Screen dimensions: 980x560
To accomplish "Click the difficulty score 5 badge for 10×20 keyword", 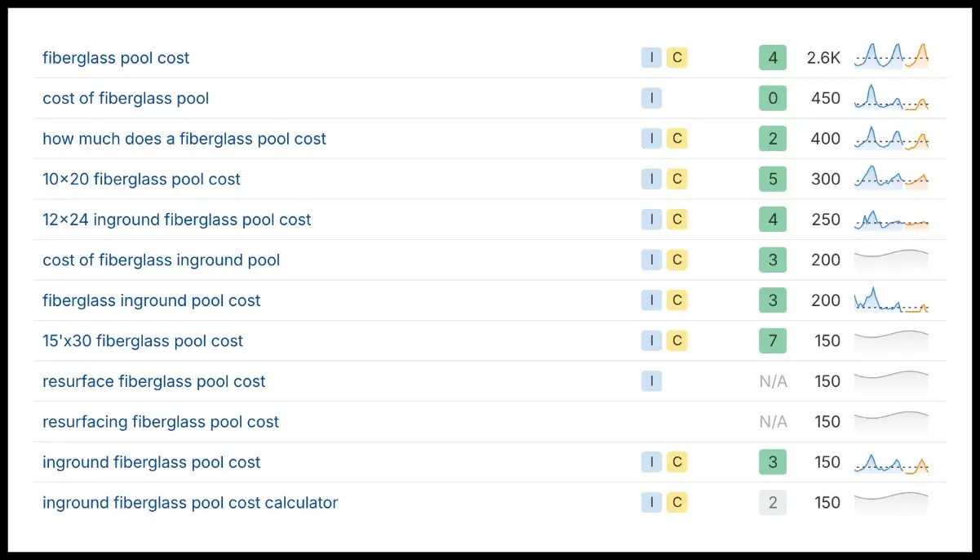I will click(772, 180).
